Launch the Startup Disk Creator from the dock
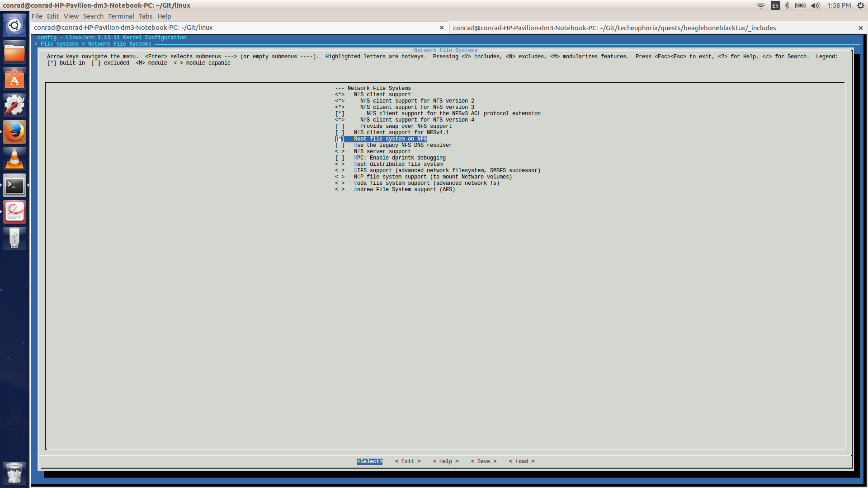This screenshot has width=868, height=488. 14,238
